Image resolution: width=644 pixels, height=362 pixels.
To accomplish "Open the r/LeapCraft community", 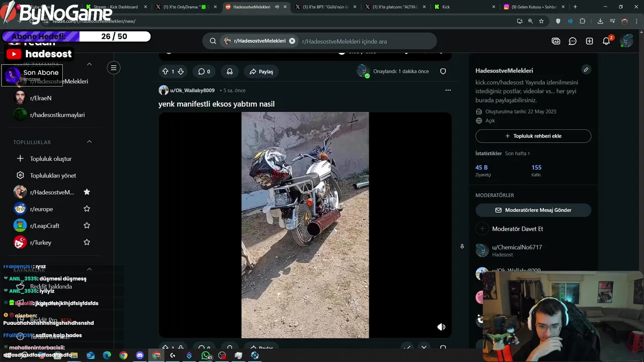I will (x=45, y=226).
